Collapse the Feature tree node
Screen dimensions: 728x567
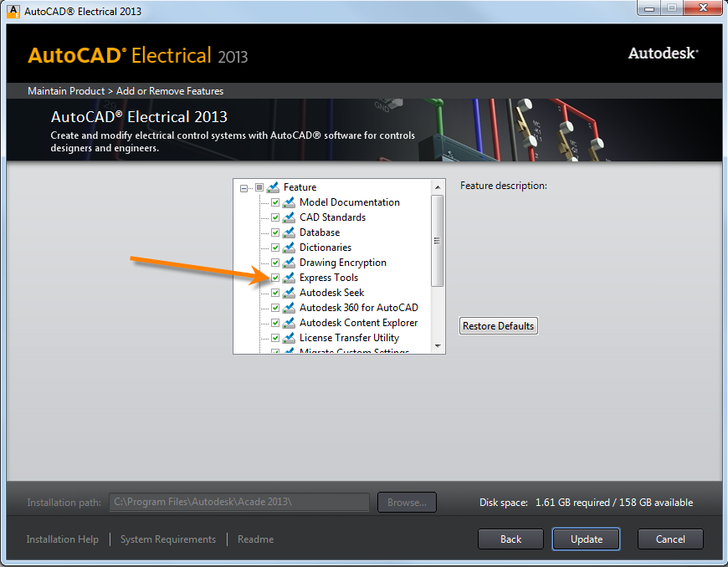244,188
